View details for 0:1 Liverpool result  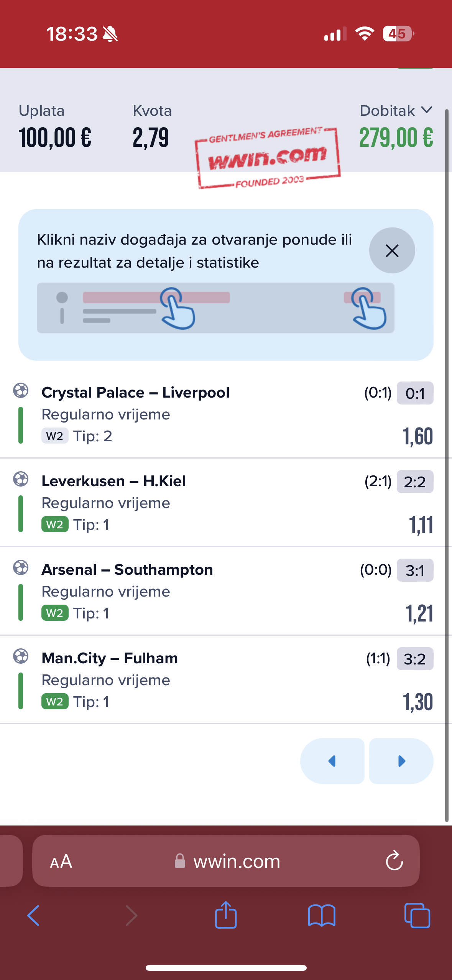coord(415,393)
